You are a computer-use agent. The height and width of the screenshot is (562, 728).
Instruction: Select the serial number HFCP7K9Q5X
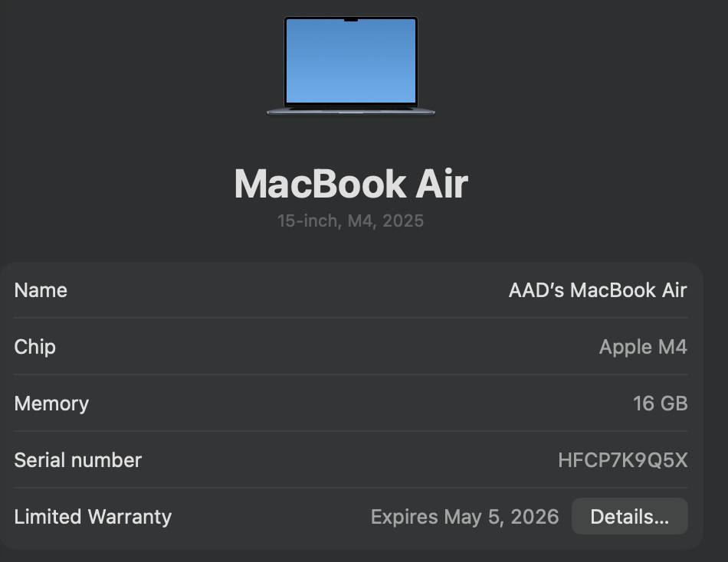click(x=622, y=460)
